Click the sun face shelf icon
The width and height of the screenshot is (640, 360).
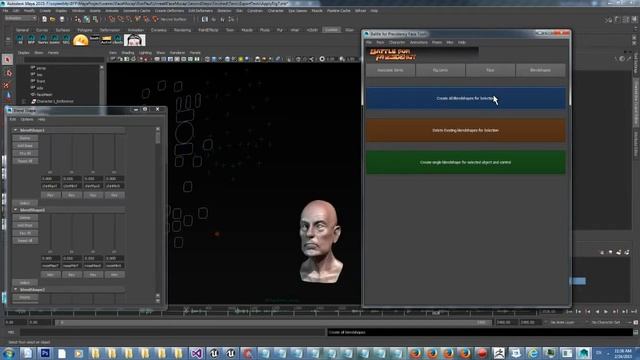(81, 40)
